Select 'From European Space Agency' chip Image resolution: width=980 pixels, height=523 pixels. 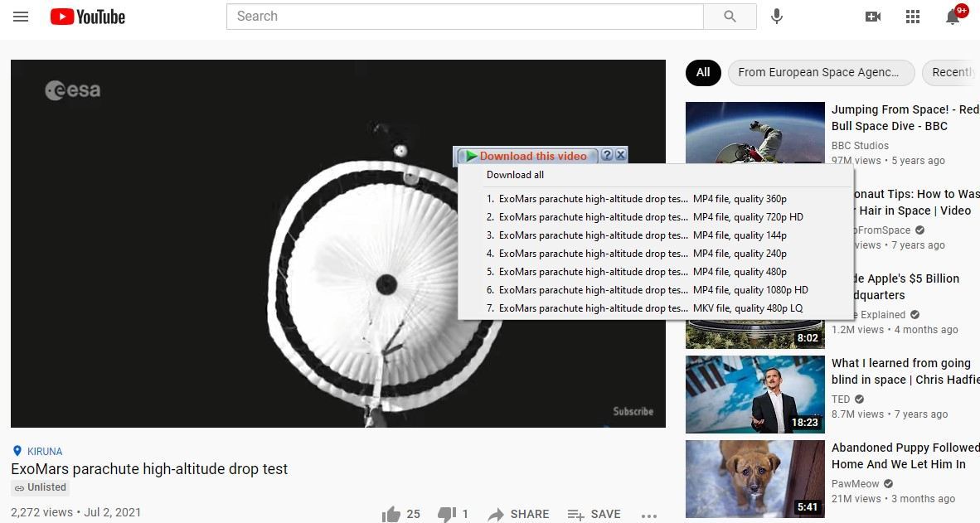pos(820,73)
